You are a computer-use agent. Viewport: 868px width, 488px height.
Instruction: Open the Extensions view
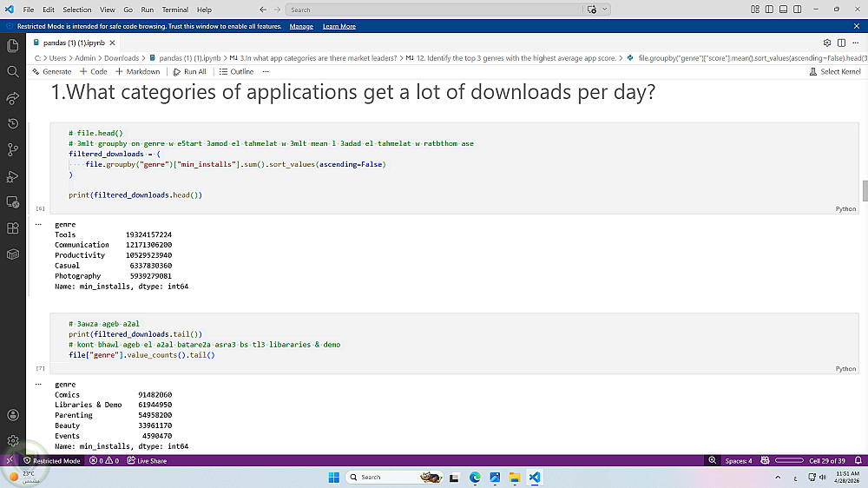13,228
